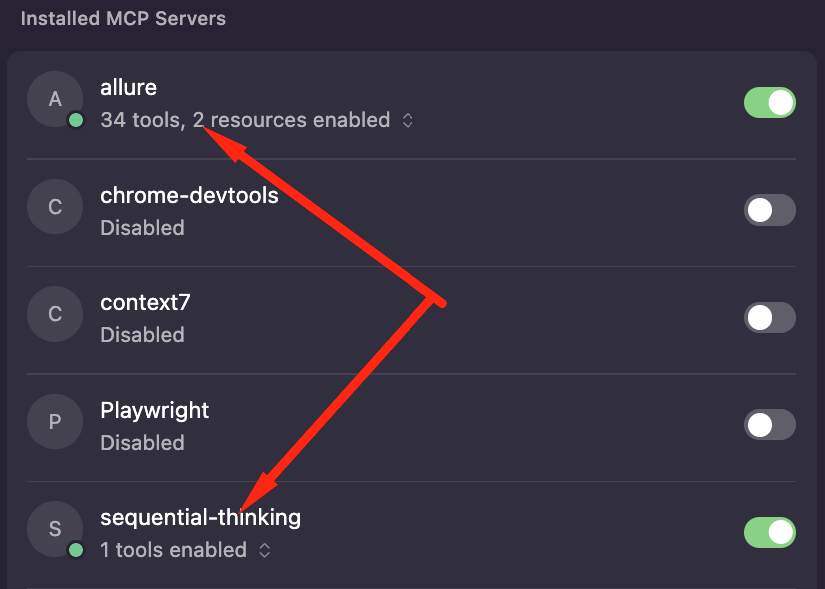Screen dimensions: 825x589
Task: Click the sequential-thinking "S" avatar icon
Action: click(54, 528)
